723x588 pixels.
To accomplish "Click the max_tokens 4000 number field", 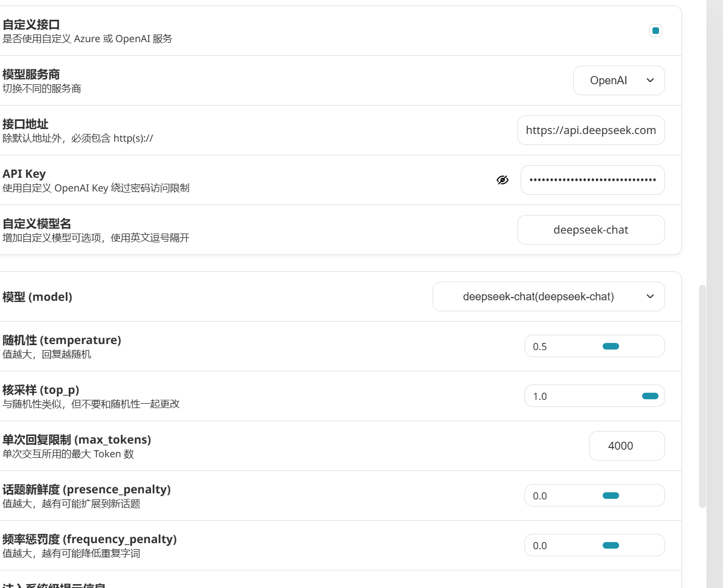I will tap(627, 446).
